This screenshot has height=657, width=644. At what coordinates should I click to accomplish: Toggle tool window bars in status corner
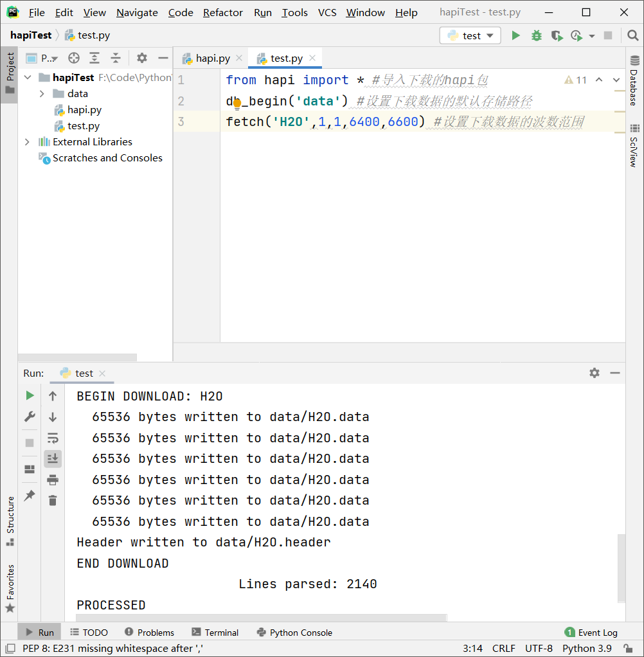coord(10,648)
